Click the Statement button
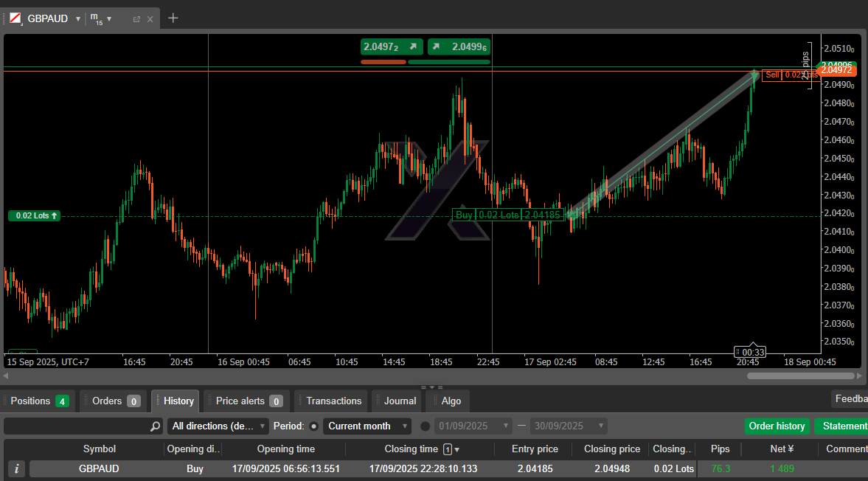 [x=844, y=426]
